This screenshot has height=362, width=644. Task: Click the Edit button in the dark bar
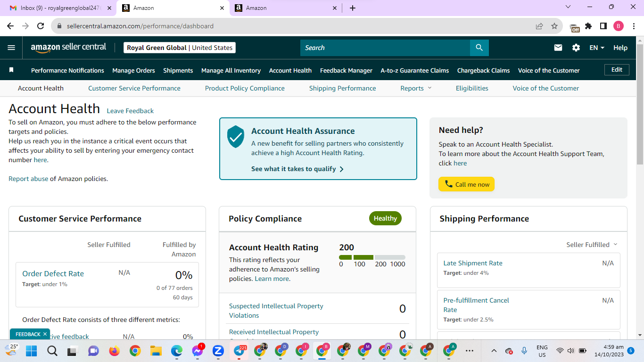[617, 70]
